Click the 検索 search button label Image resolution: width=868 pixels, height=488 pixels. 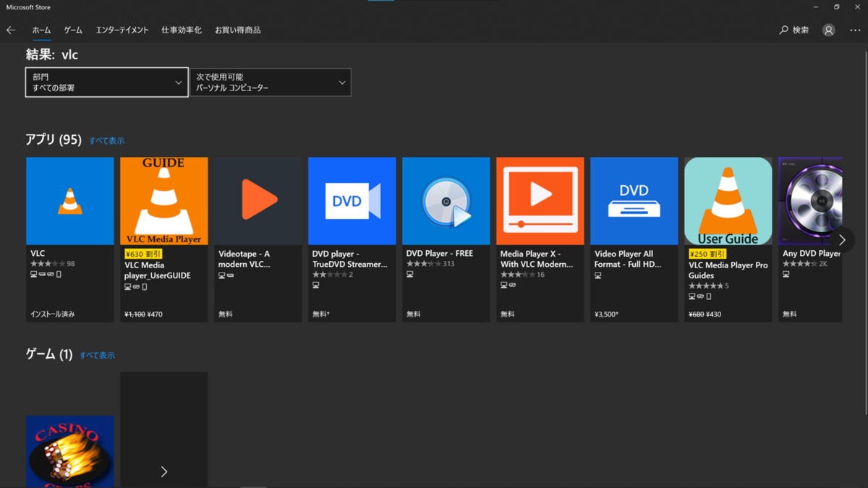801,30
